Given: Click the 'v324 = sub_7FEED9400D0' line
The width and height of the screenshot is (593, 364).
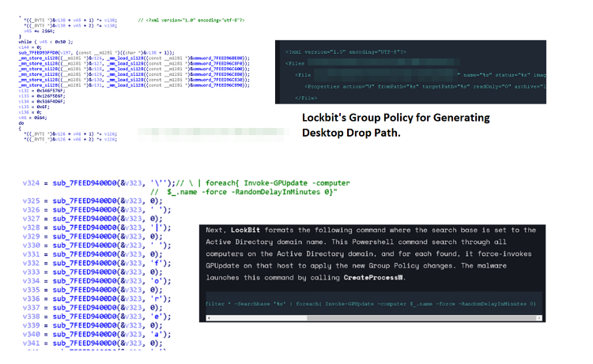Looking at the screenshot, I should (99, 183).
